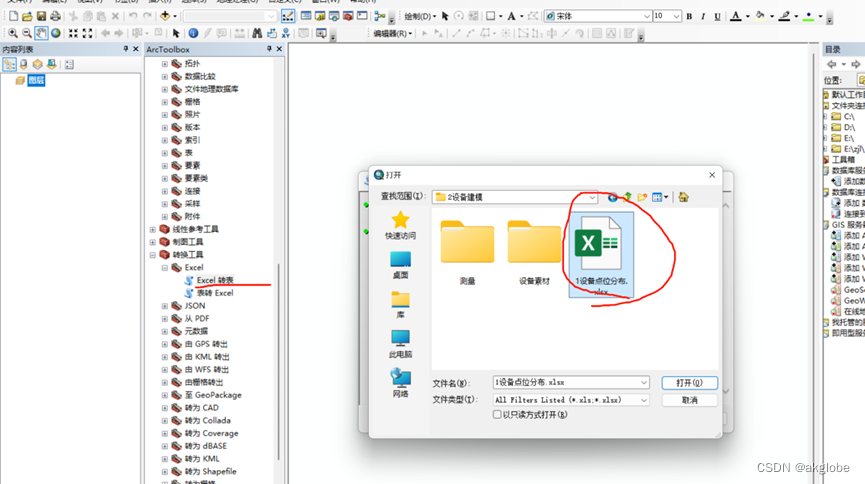Click the Cancel button in Open dialog

pyautogui.click(x=690, y=400)
